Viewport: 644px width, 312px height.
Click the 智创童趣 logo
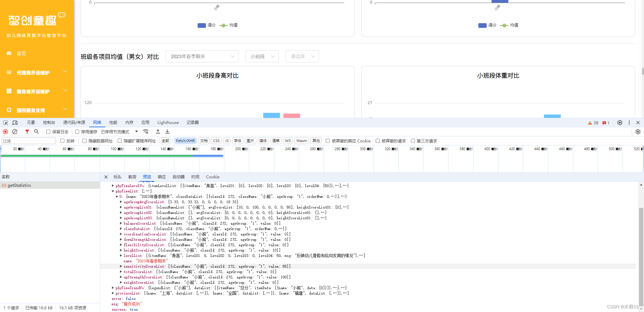(37, 19)
